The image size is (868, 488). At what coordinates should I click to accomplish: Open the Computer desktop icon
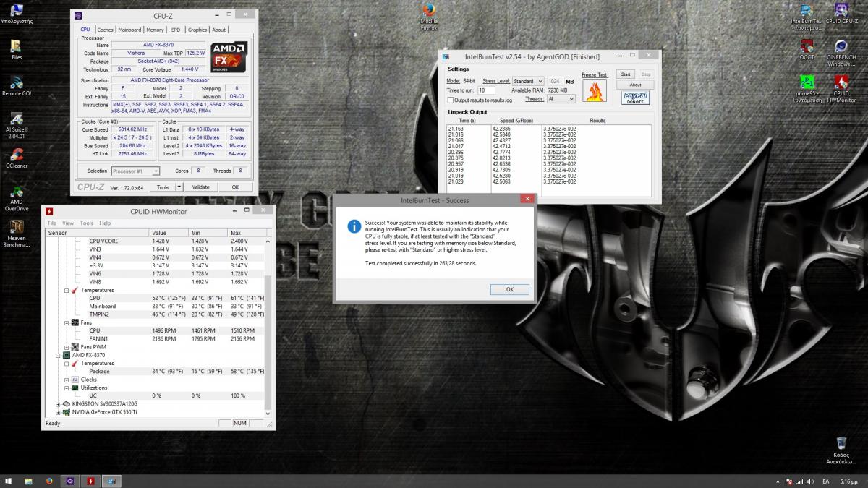point(17,14)
